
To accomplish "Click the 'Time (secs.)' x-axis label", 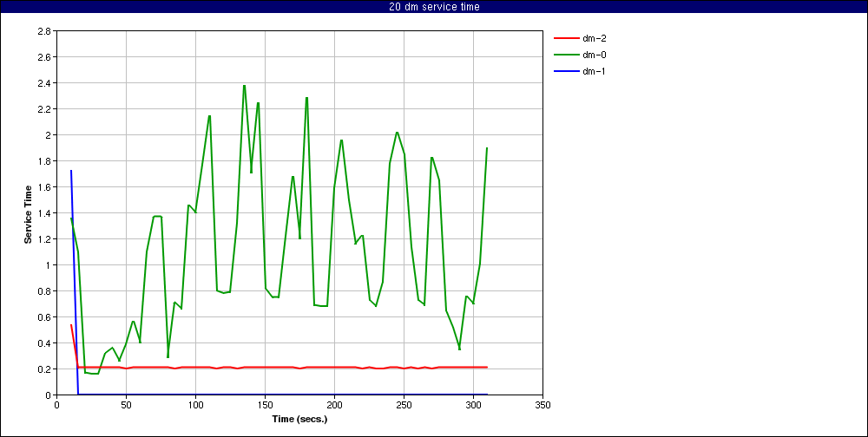I will 299,420.
